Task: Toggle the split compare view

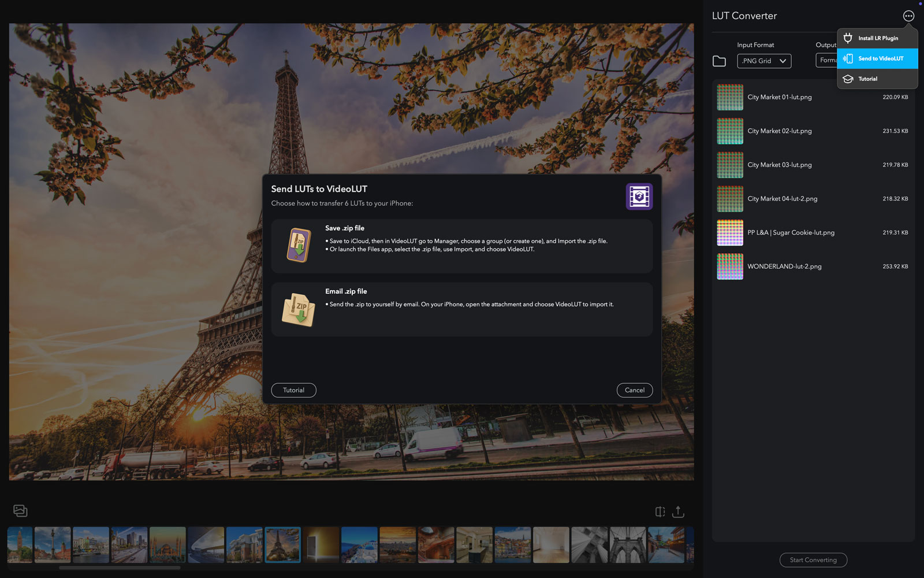Action: coord(660,512)
